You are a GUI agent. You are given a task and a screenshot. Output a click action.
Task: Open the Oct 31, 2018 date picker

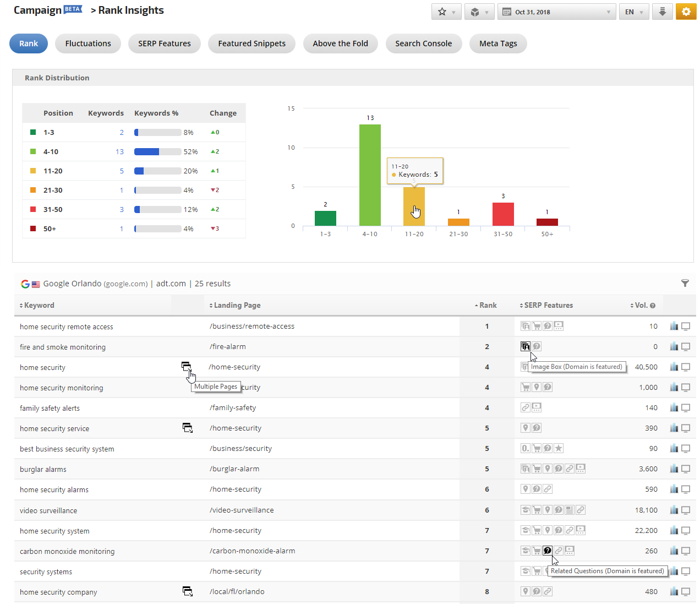tap(556, 12)
